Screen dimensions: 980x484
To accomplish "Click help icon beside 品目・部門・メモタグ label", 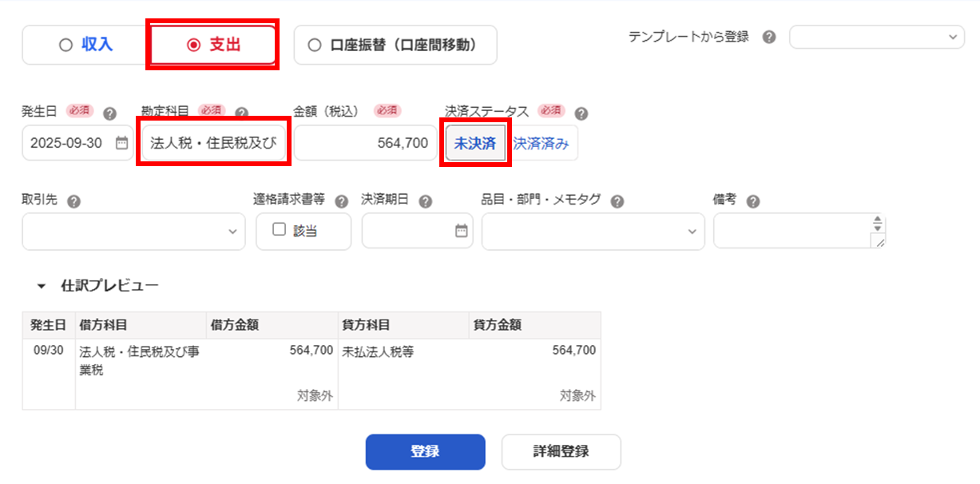I will click(x=617, y=201).
